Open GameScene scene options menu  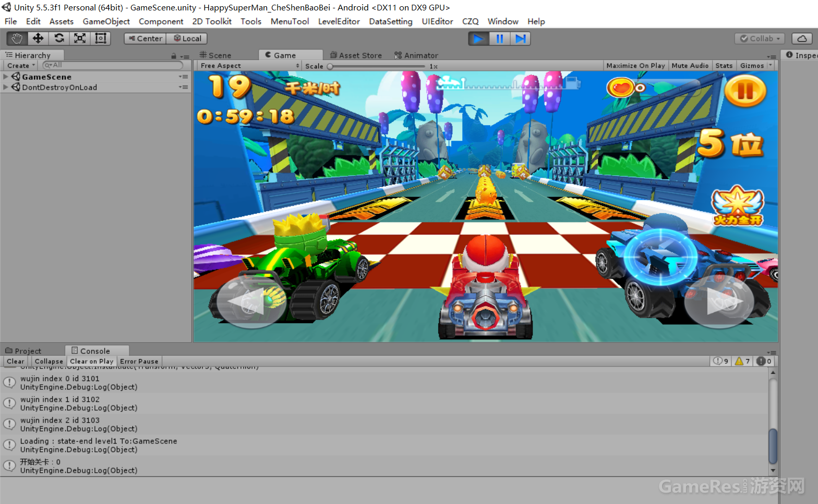[183, 77]
